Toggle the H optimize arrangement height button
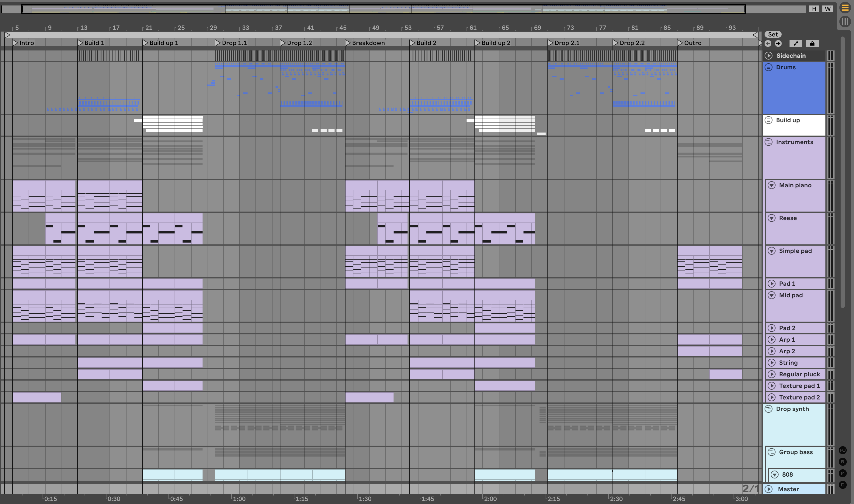 point(814,9)
